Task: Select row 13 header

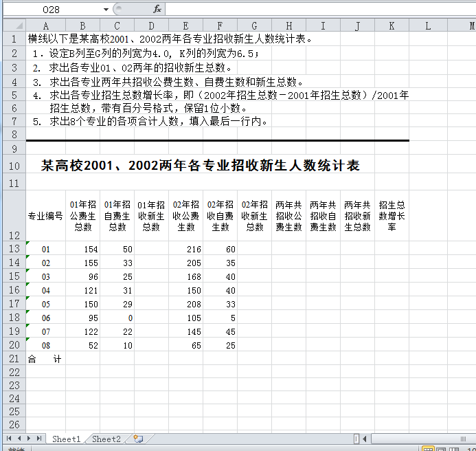Action: click(14, 248)
